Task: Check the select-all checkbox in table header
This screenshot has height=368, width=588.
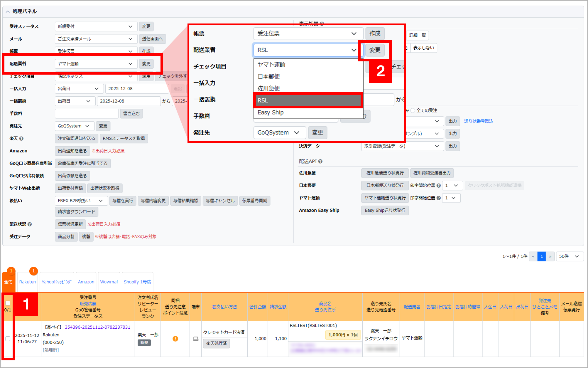Action: (8, 303)
